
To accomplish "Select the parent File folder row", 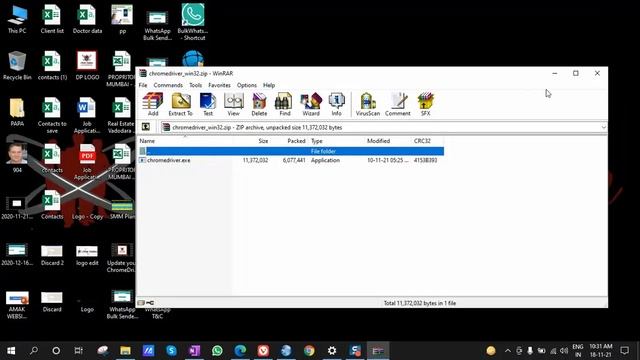I will tap(291, 151).
